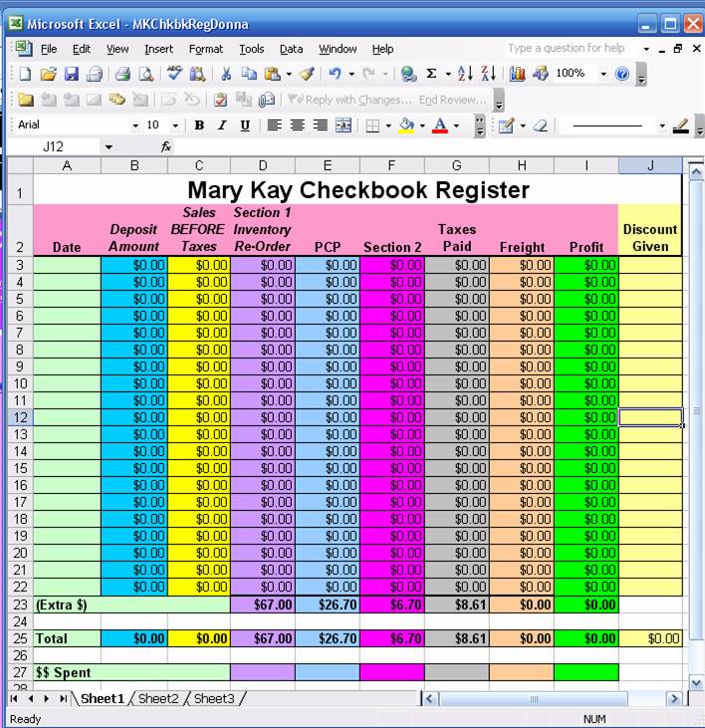Go to the last sheet tab button
This screenshot has width=705, height=728.
pos(63,698)
